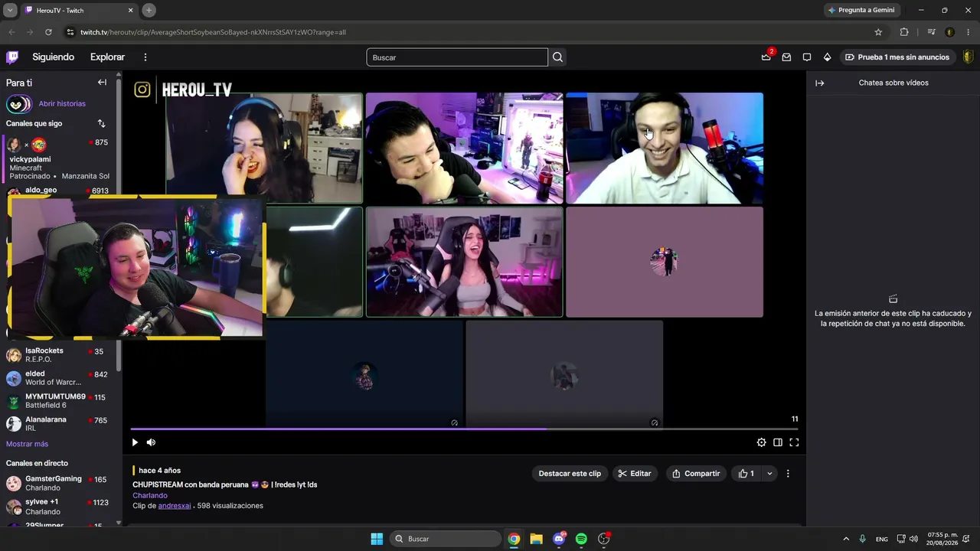Open the Twitch user profile avatar

pos(969,57)
